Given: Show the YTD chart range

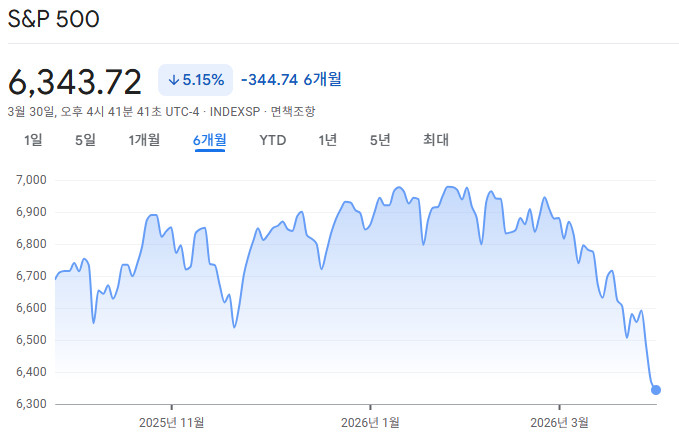Looking at the screenshot, I should (x=272, y=140).
